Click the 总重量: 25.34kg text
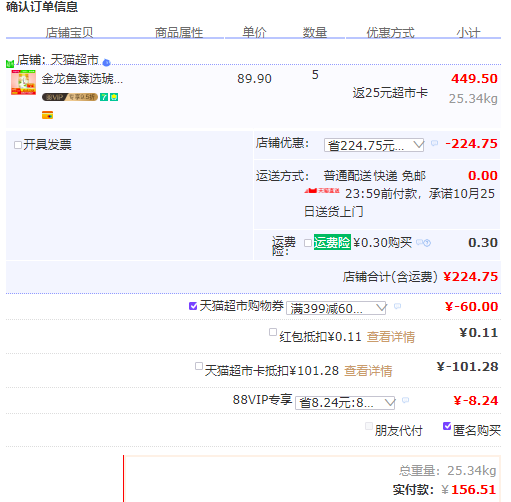This screenshot has width=511, height=502. (x=448, y=471)
